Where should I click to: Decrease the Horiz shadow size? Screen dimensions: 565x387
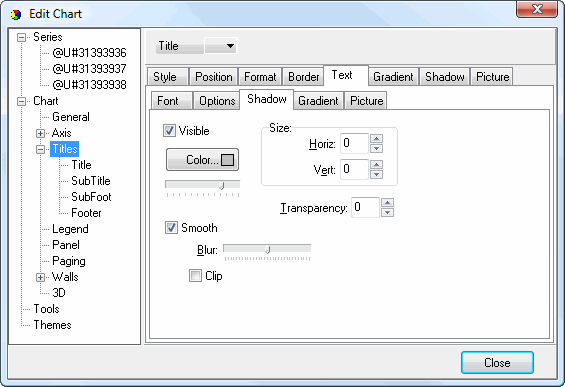point(377,148)
